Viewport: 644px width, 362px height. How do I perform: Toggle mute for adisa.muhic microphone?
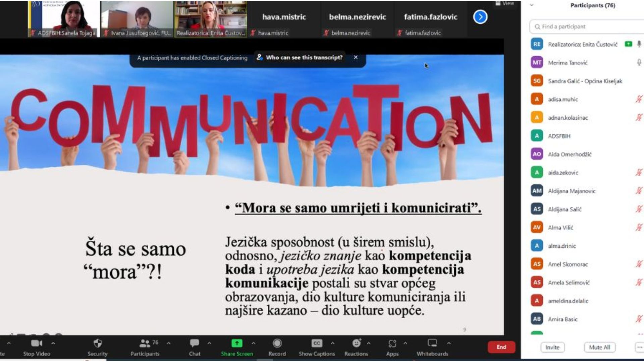pyautogui.click(x=639, y=99)
